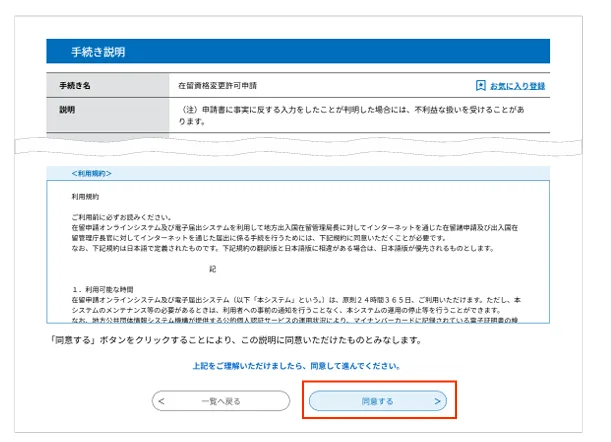Click the blue text 上記をご理解いただけましたら、同意して進んでください。
Viewport: 611px width, 442px height.
(x=296, y=366)
